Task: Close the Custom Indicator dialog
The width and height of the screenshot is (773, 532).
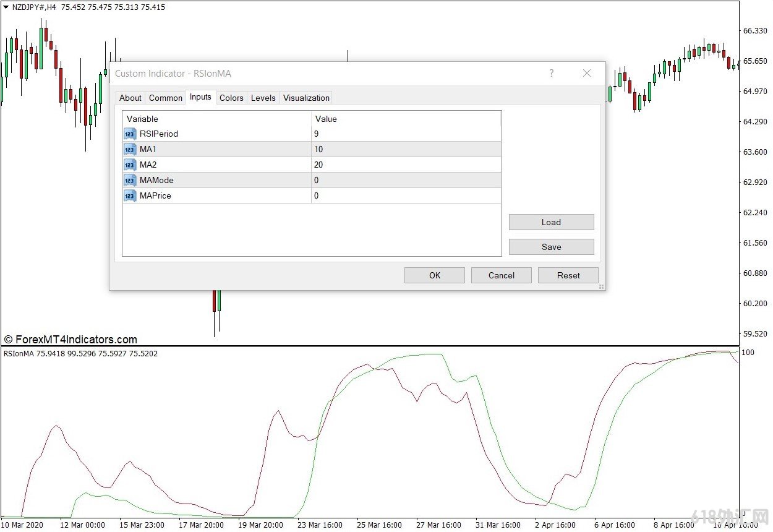Action: tap(587, 73)
